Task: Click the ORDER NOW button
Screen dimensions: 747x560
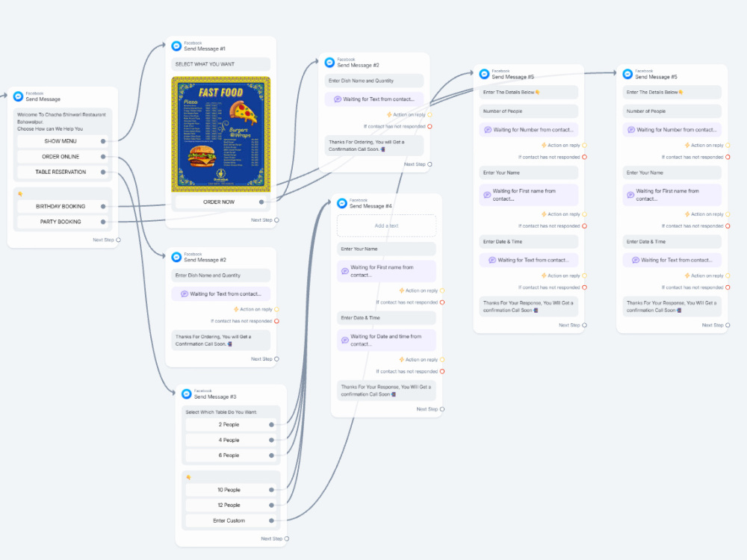Action: (220, 202)
